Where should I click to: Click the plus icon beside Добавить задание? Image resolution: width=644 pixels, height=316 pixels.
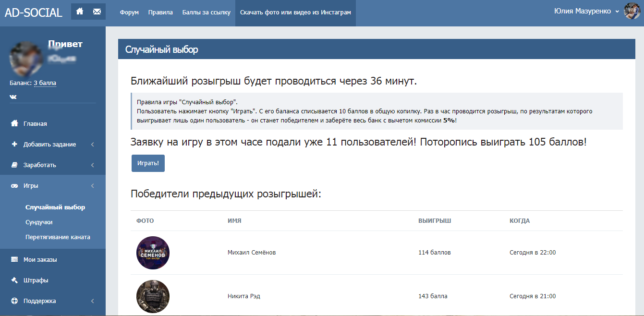(x=14, y=144)
